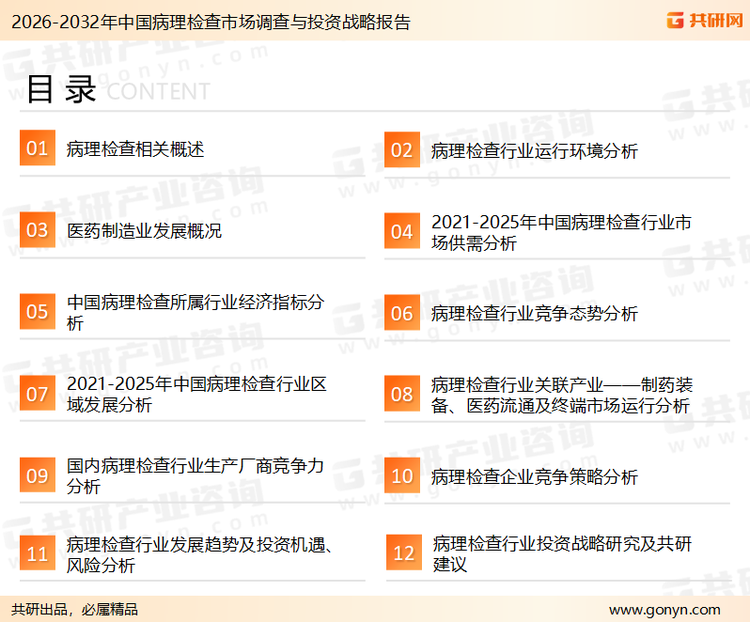
Task: Click the orange 03 number badge
Action: coord(37,230)
